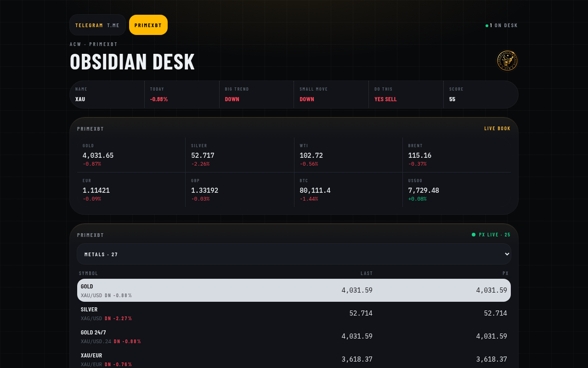Click the WTI 102.72 quote card
Viewport: 588px width, 368px height.
click(x=348, y=155)
